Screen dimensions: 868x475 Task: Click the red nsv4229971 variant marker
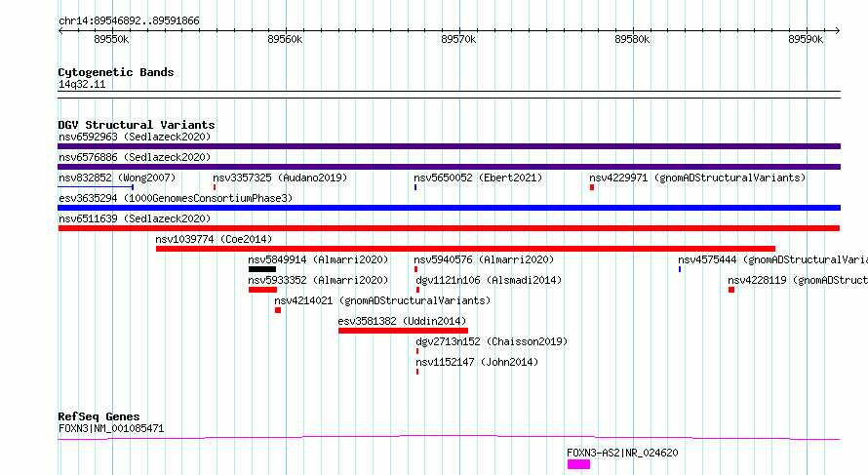[x=592, y=187]
